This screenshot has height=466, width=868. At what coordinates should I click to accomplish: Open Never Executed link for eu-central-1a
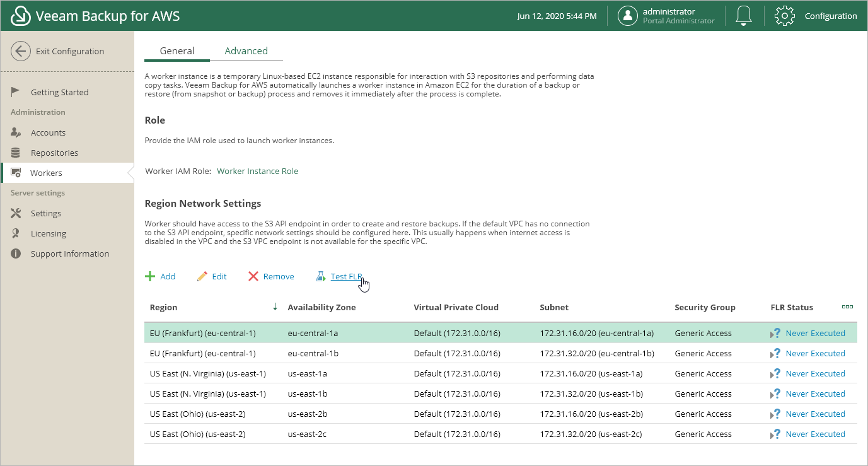(x=815, y=333)
